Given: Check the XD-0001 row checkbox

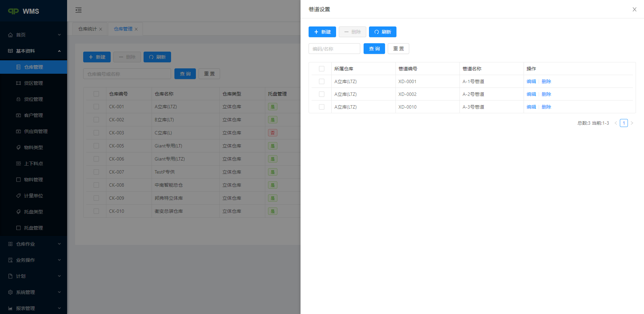Looking at the screenshot, I should pyautogui.click(x=322, y=81).
